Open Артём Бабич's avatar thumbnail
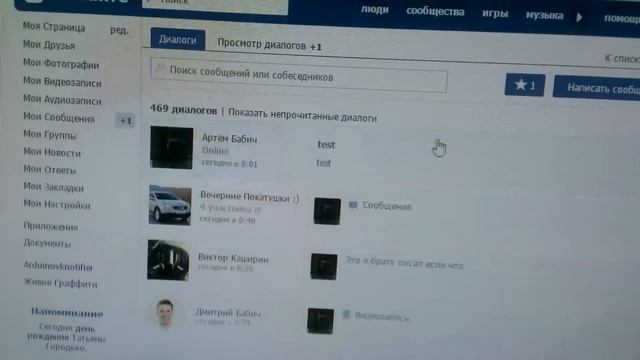The width and height of the screenshot is (640, 360). [171, 147]
